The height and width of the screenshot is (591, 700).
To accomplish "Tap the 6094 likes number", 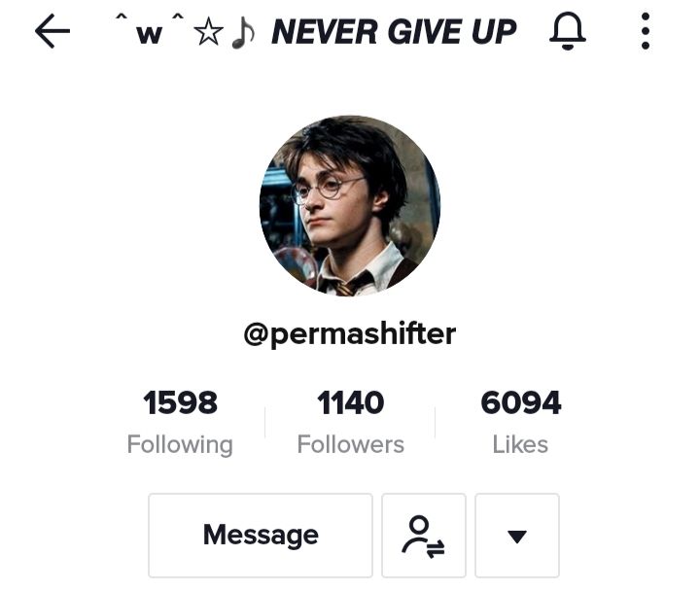I will coord(521,402).
